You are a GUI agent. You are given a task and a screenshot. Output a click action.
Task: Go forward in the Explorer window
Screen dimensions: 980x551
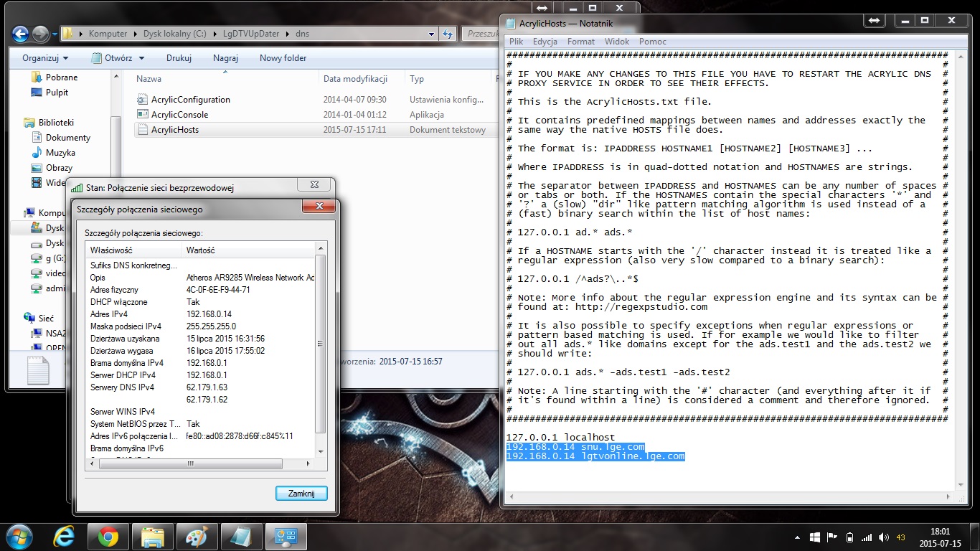point(40,34)
